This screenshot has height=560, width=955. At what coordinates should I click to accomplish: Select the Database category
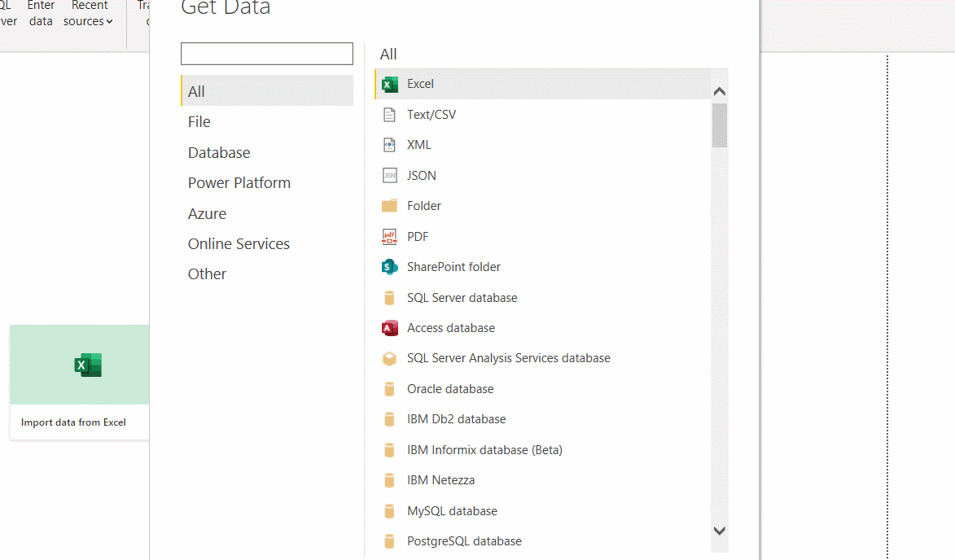click(267, 152)
